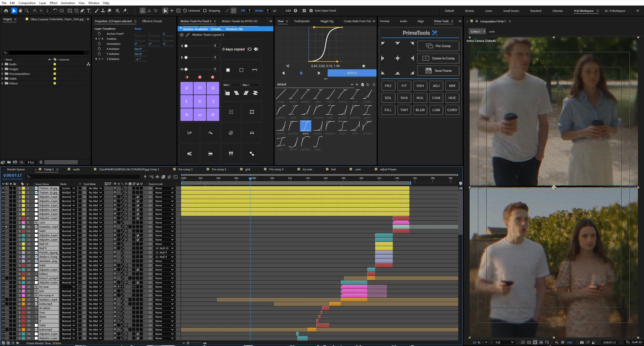This screenshot has width=644, height=346.
Task: Click Details... in the Update Available bar
Action: [217, 29]
